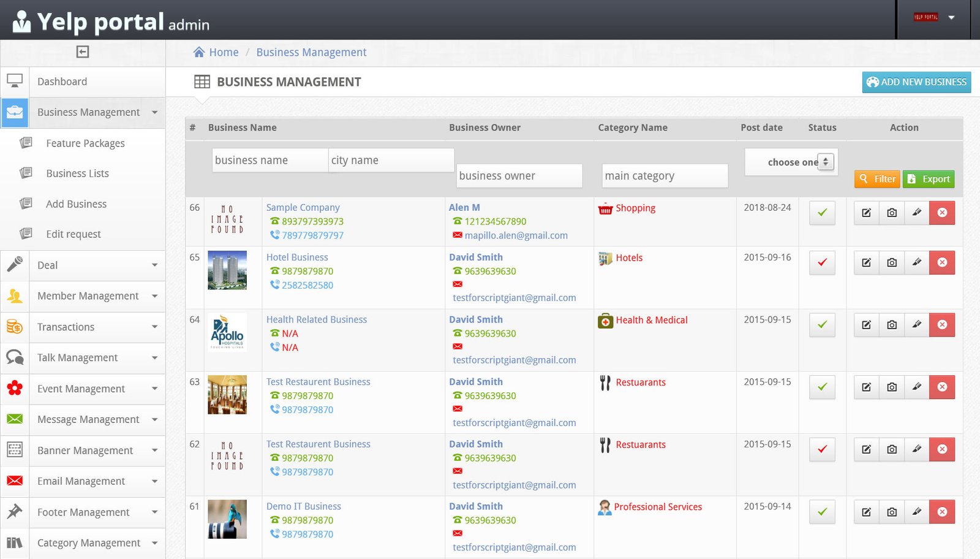Image resolution: width=980 pixels, height=559 pixels.
Task: Click the orange Filter button
Action: (877, 179)
